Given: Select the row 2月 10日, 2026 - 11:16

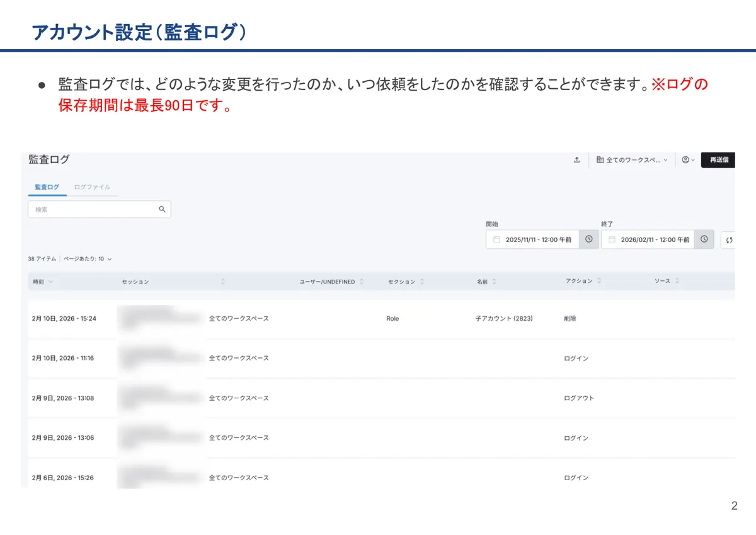Looking at the screenshot, I should [x=381, y=359].
